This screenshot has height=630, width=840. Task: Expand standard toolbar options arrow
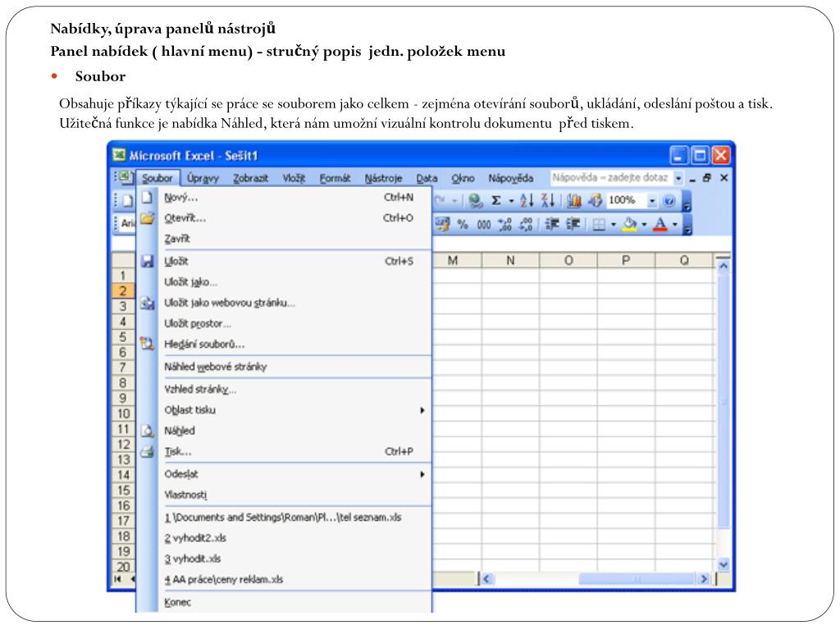687,202
